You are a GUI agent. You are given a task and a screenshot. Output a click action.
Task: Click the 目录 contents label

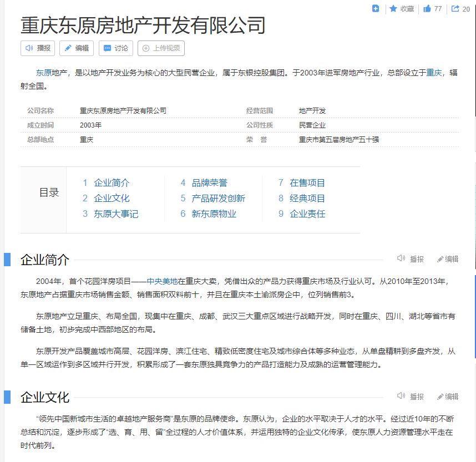49,192
